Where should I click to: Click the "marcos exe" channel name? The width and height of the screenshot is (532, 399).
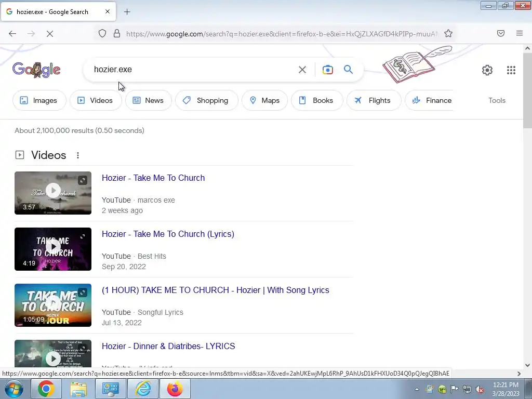click(x=156, y=200)
